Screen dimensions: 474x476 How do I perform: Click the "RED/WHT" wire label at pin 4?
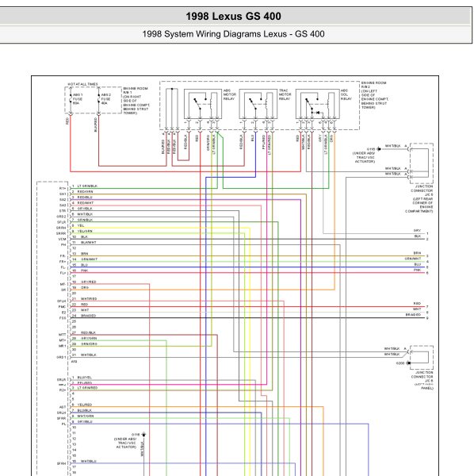coord(86,203)
